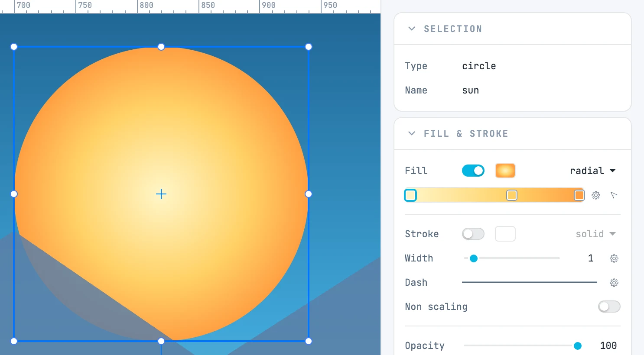The image size is (644, 355).
Task: Click the top-left selection handle of sun
Action: click(x=14, y=47)
